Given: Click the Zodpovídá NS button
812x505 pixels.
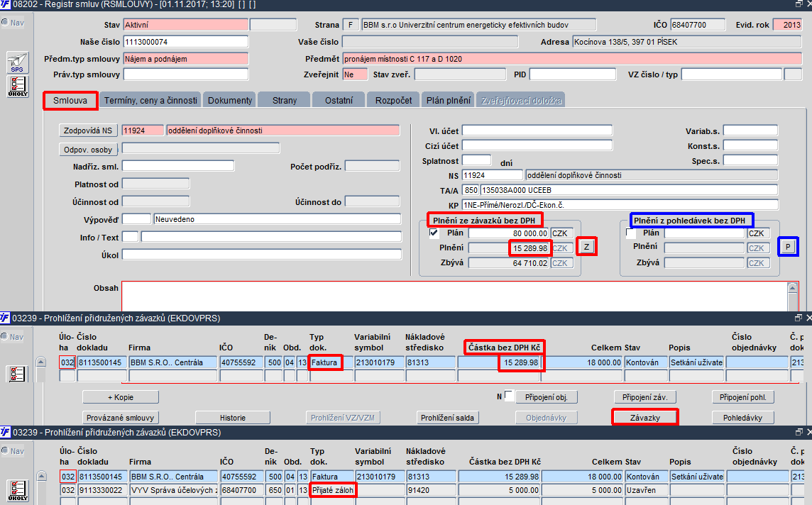Looking at the screenshot, I should pos(88,131).
